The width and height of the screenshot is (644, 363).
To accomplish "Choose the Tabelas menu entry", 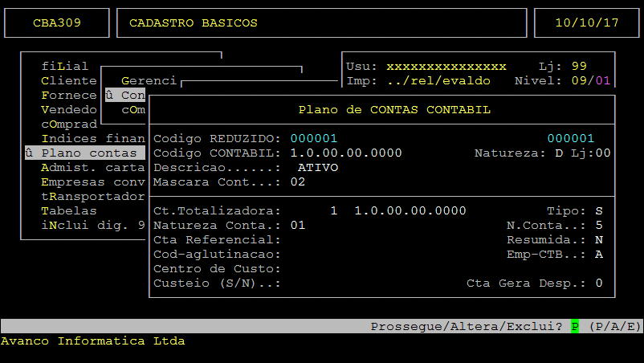I will click(x=68, y=210).
